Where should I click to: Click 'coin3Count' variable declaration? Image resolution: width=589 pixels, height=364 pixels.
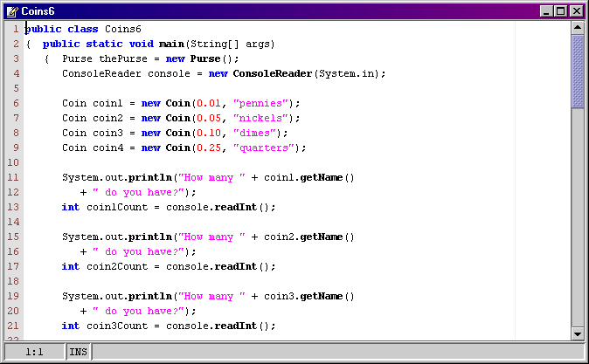[x=117, y=326]
